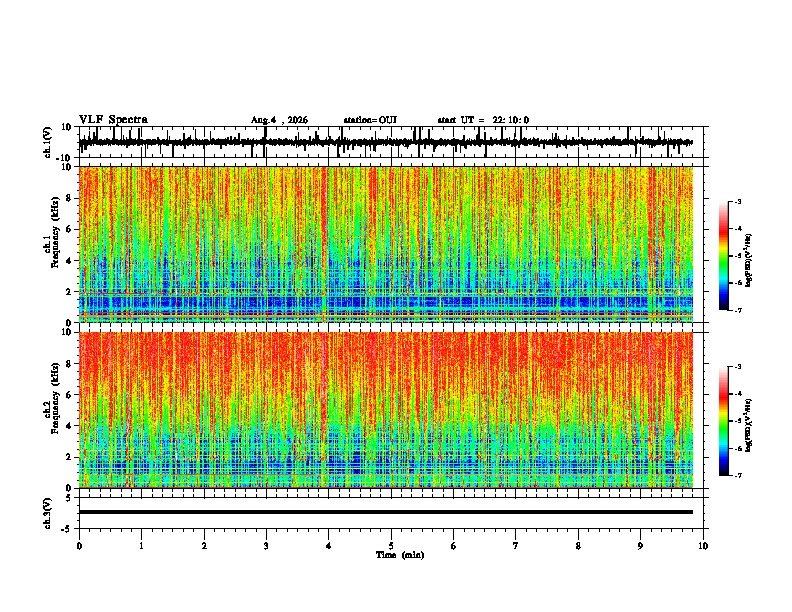This screenshot has width=792, height=612.
Task: Click the "-7" label on ch.2 colorbar
Action: 737,475
